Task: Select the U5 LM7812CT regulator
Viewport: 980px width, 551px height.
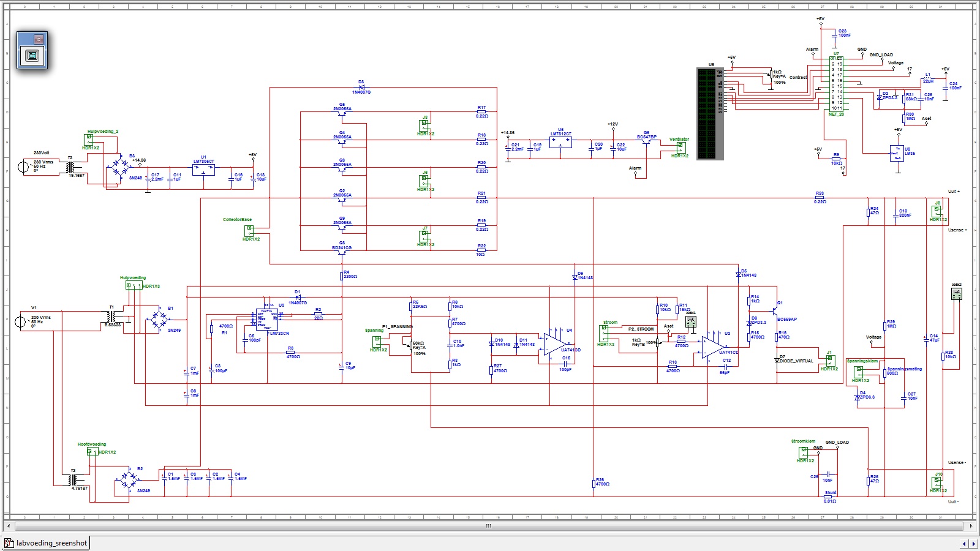Action: coord(560,142)
